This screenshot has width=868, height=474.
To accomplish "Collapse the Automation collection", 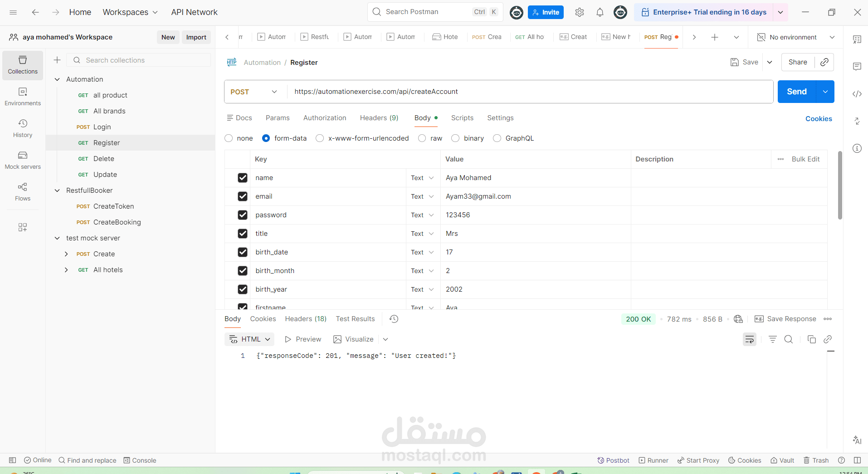I will pos(57,79).
